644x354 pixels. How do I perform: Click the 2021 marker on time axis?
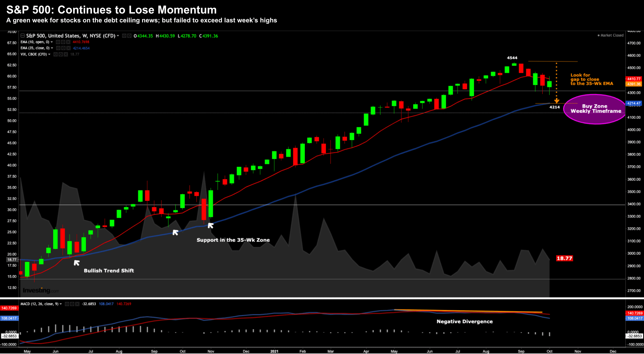pyautogui.click(x=274, y=351)
